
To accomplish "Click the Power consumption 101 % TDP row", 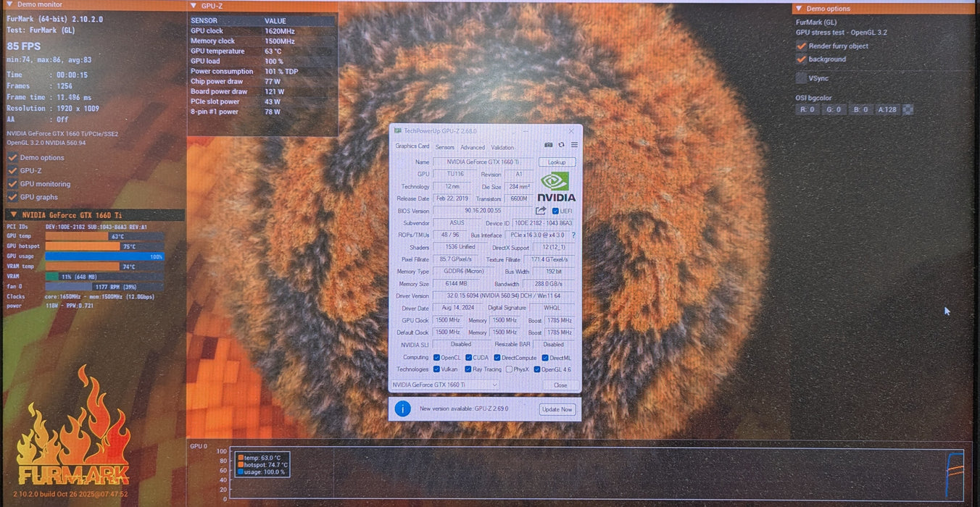I will (x=262, y=71).
